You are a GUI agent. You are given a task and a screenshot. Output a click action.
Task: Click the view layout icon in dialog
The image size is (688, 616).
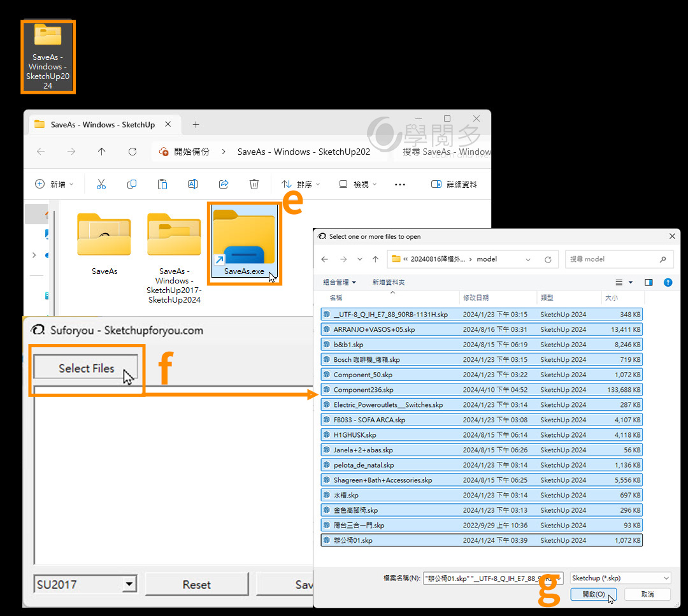coord(619,283)
